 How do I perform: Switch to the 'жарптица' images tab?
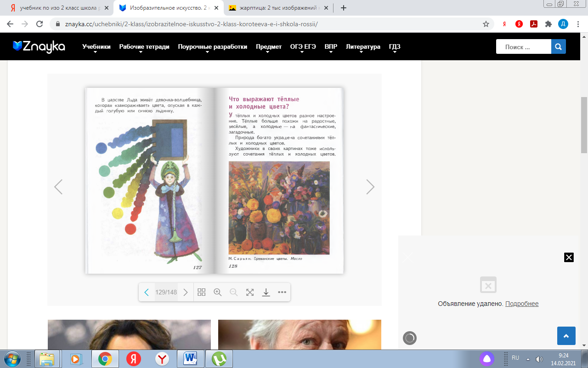click(x=278, y=8)
